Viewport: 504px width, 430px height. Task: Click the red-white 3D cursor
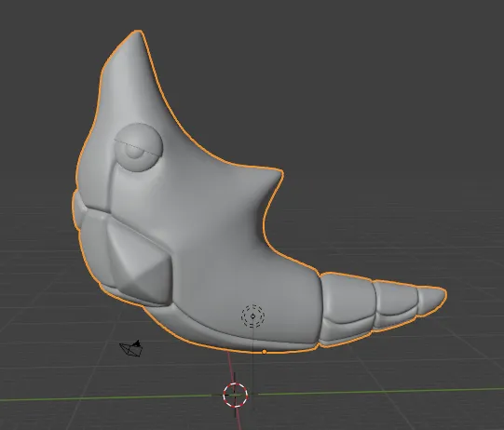click(236, 395)
